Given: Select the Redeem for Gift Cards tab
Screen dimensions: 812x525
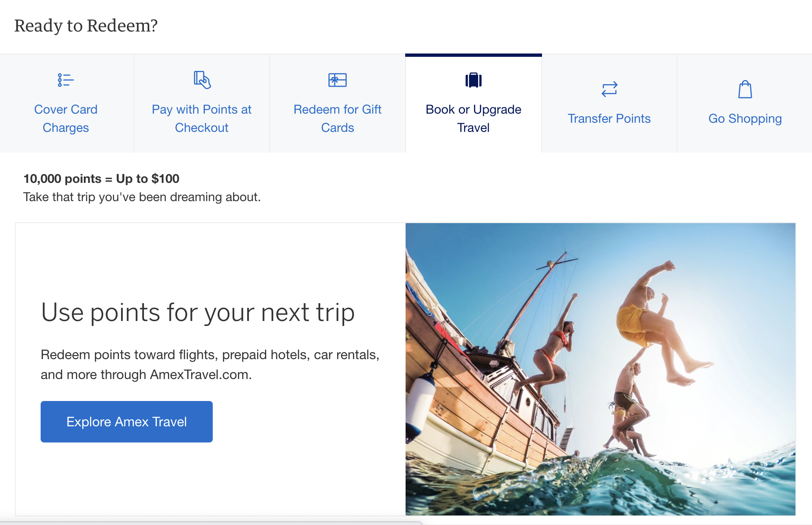Looking at the screenshot, I should [338, 103].
